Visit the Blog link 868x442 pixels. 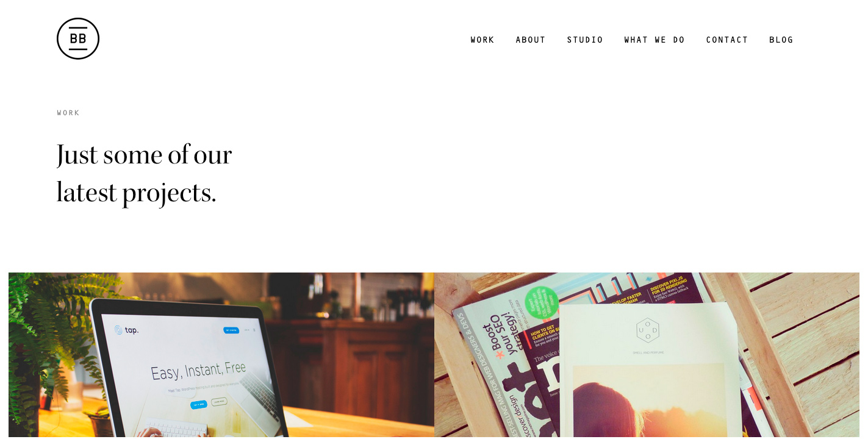click(x=781, y=40)
